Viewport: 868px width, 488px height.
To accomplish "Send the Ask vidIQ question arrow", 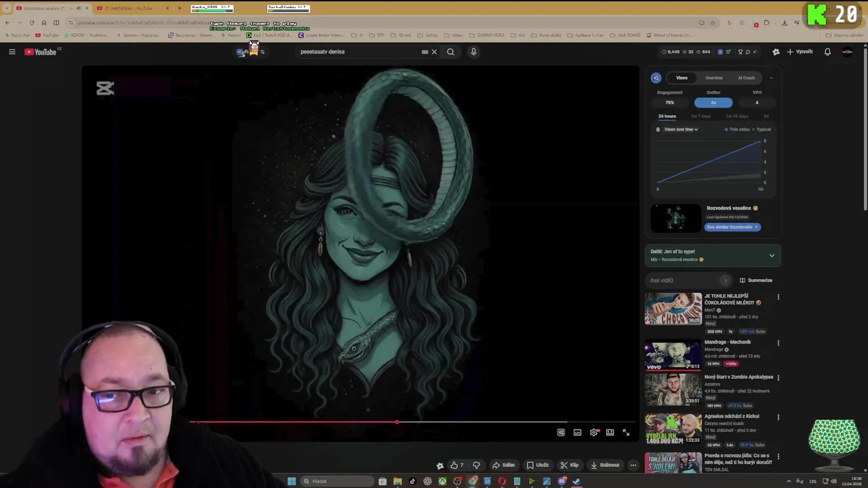I will pyautogui.click(x=726, y=280).
